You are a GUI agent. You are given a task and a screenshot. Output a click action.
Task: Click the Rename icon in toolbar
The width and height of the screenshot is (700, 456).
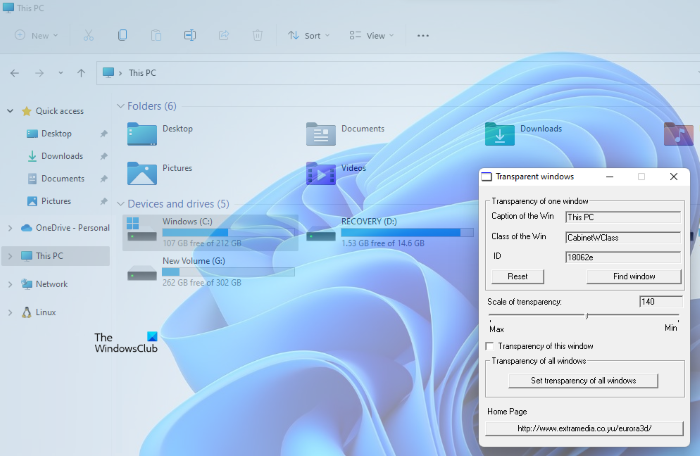190,35
